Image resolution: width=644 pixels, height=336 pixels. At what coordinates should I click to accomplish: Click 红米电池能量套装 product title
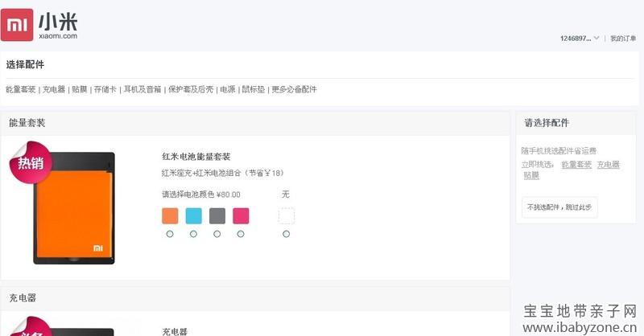196,156
